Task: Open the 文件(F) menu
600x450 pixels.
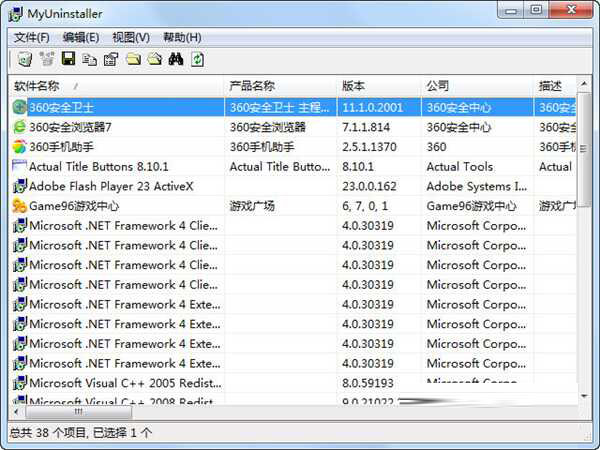Action: coord(32,38)
